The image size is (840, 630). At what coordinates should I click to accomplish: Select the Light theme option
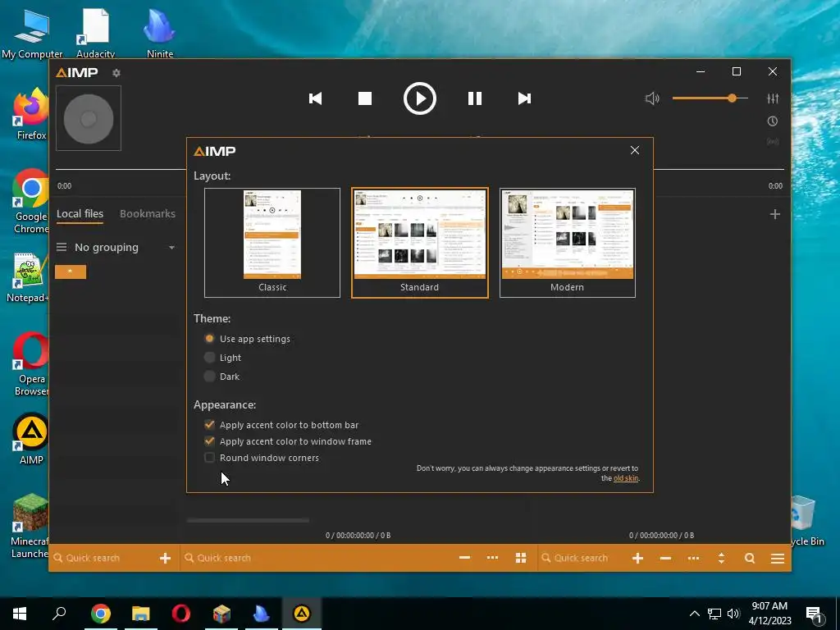[x=223, y=358]
